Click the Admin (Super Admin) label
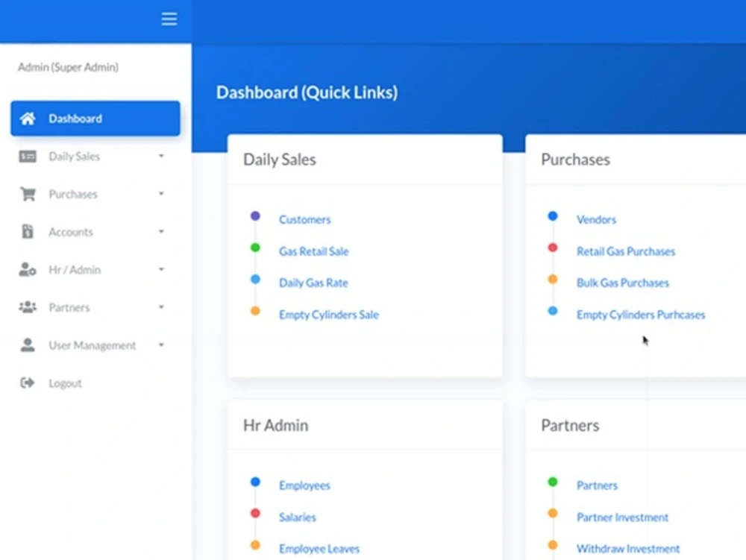 click(x=69, y=67)
